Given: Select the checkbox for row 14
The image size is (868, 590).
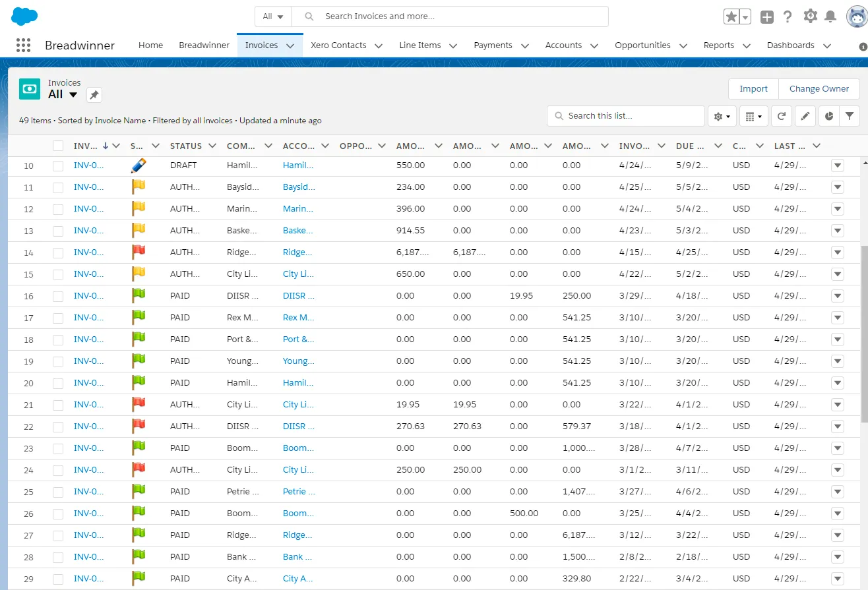Looking at the screenshot, I should pyautogui.click(x=58, y=253).
